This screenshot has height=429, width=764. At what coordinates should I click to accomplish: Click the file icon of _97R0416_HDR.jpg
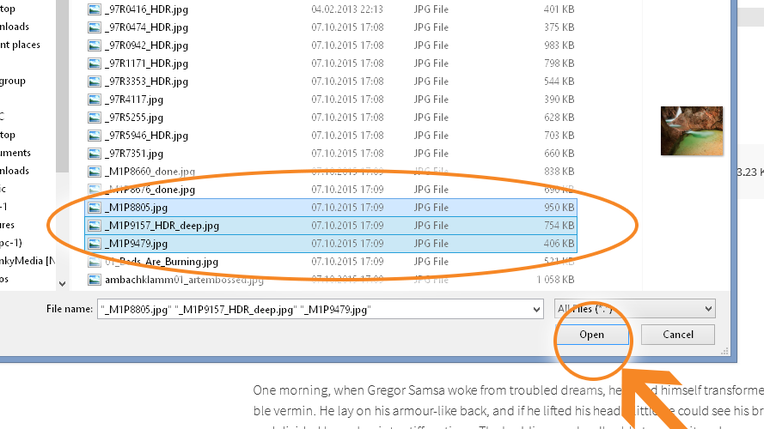click(x=94, y=10)
